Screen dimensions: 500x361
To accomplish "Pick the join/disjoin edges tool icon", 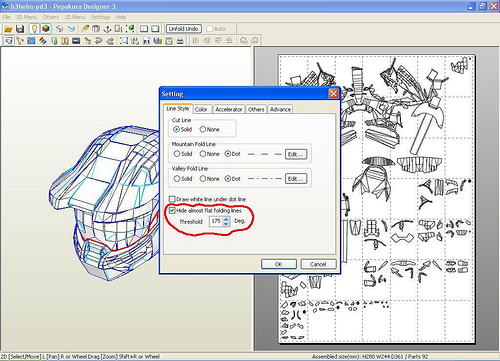I will [20, 41].
